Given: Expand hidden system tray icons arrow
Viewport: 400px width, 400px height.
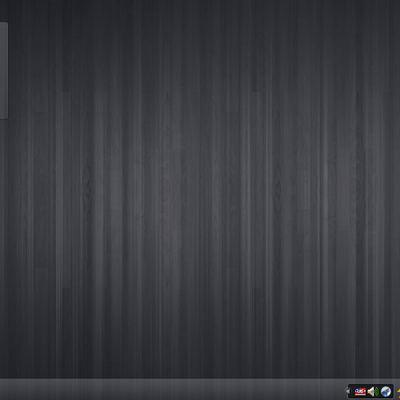Looking at the screenshot, I should point(348,391).
